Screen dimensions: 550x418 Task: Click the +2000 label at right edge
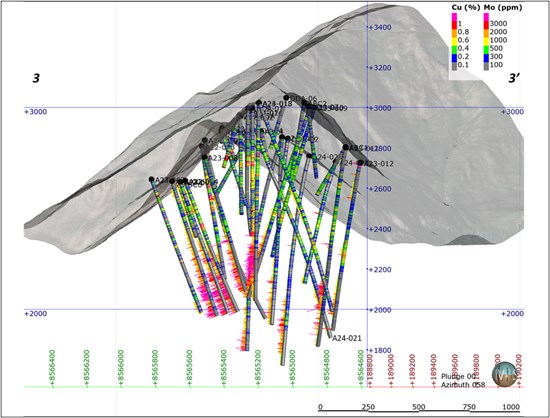(512, 314)
